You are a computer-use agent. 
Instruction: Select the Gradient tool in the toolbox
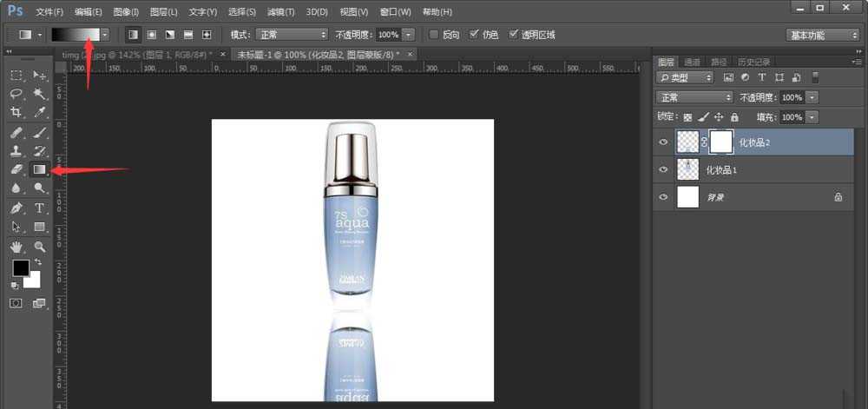pyautogui.click(x=39, y=169)
